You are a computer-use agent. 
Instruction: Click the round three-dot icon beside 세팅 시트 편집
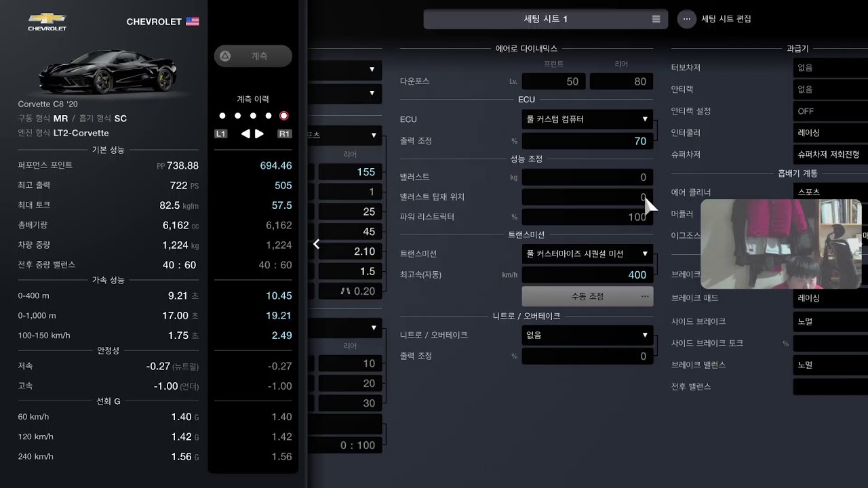coord(687,19)
